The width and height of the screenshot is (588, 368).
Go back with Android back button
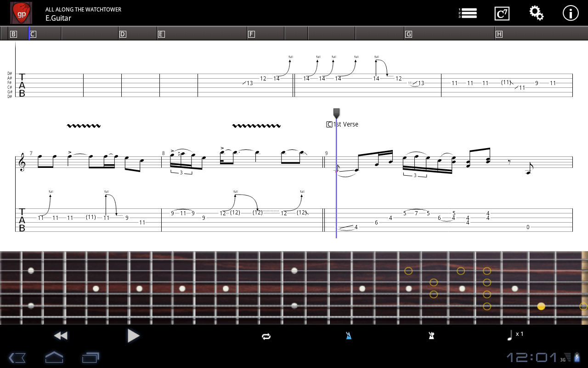17,357
